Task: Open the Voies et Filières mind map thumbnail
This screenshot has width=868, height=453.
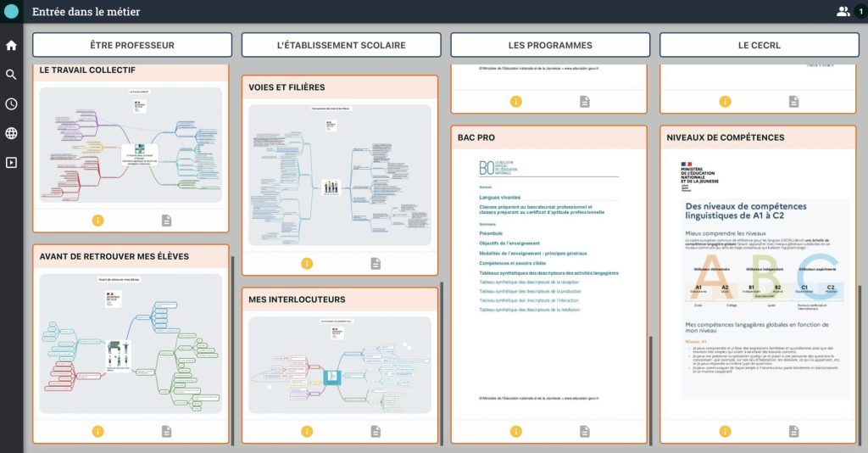Action: click(340, 176)
